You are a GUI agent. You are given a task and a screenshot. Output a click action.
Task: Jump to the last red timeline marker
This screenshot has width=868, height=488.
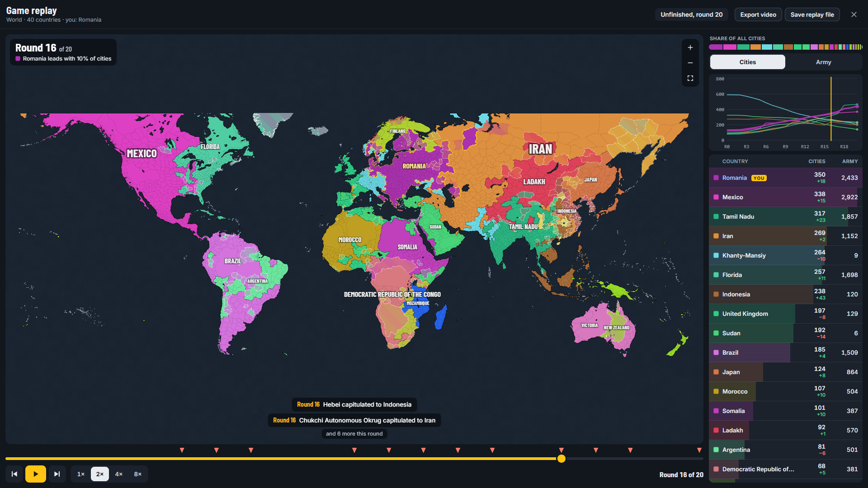[699, 450]
